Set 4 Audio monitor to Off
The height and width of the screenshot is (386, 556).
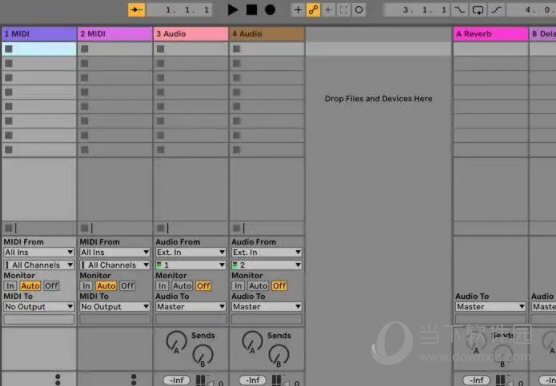279,286
